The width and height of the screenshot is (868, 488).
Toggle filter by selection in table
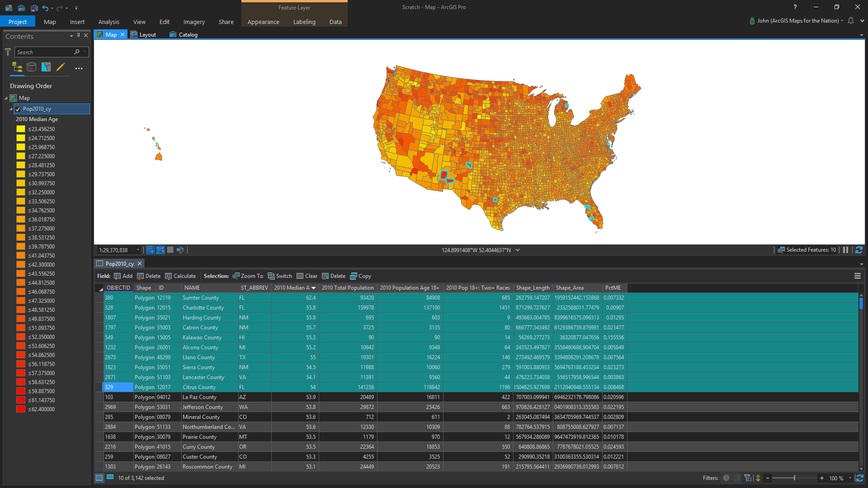(x=748, y=478)
